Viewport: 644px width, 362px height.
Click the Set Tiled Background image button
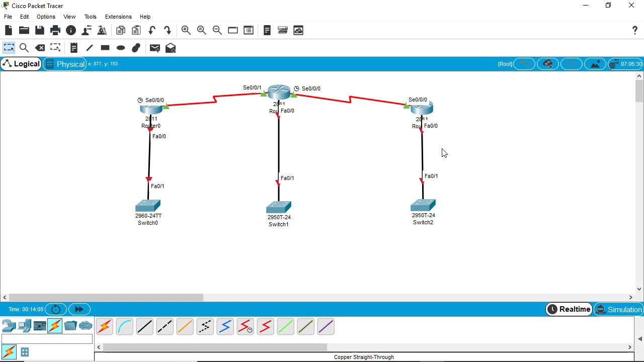[x=595, y=64]
